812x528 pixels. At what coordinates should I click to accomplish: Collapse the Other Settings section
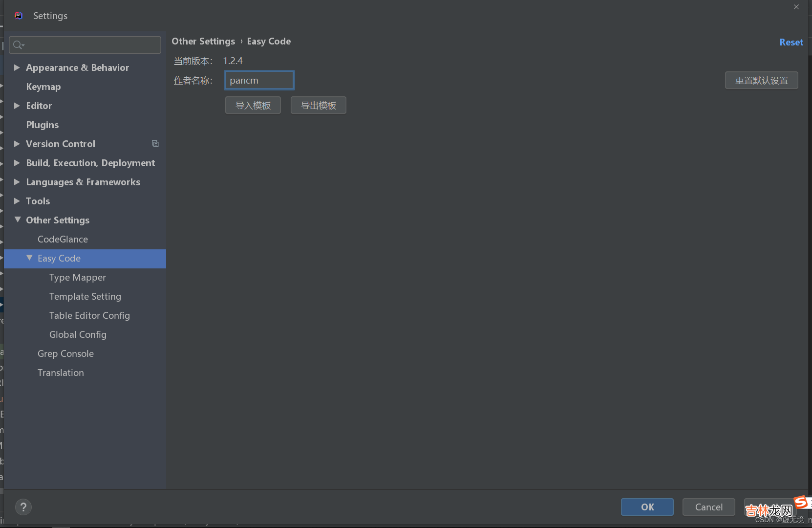[18, 220]
